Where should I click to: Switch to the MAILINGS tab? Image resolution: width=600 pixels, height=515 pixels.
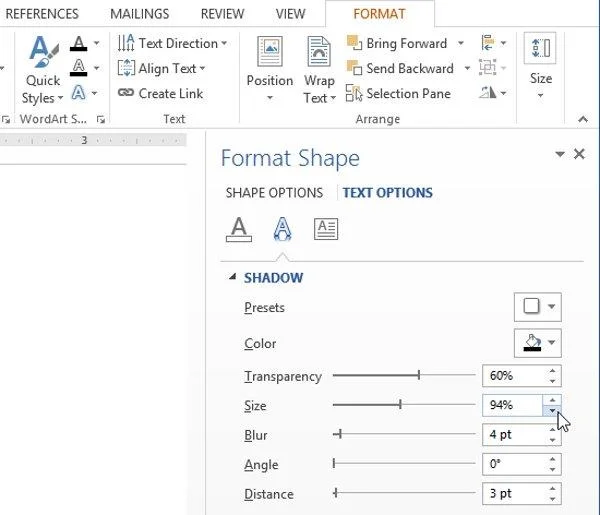click(140, 14)
